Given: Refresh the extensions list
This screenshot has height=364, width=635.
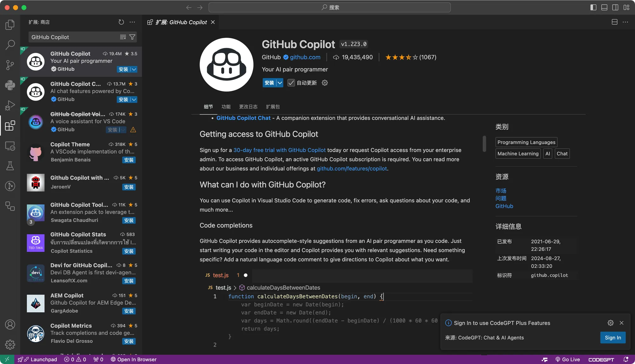Looking at the screenshot, I should (x=121, y=22).
